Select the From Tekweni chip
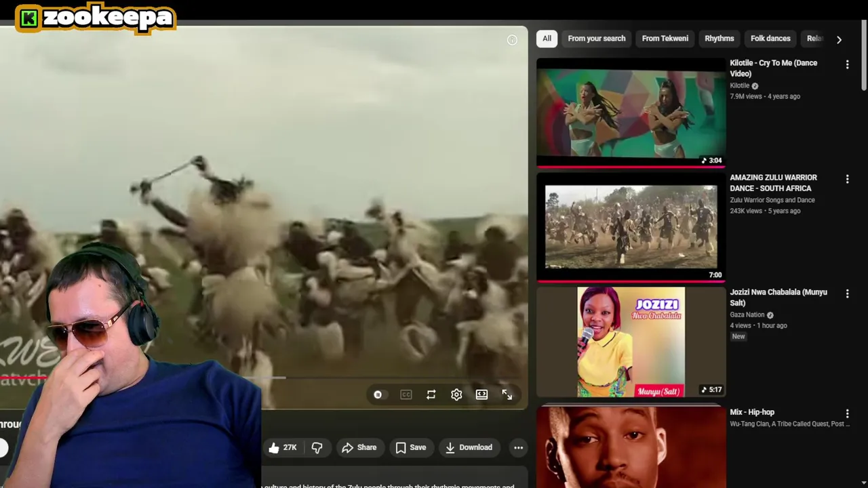Viewport: 868px width, 488px height. pyautogui.click(x=665, y=39)
